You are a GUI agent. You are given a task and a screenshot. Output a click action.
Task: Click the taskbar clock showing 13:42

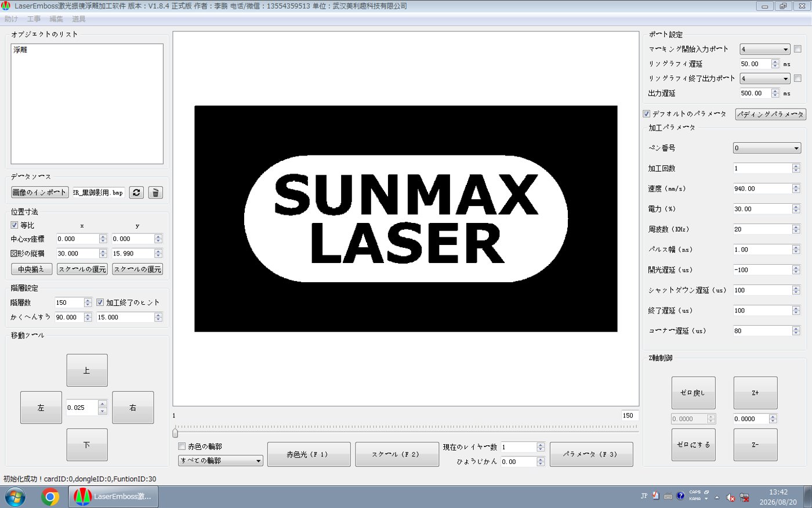point(778,492)
